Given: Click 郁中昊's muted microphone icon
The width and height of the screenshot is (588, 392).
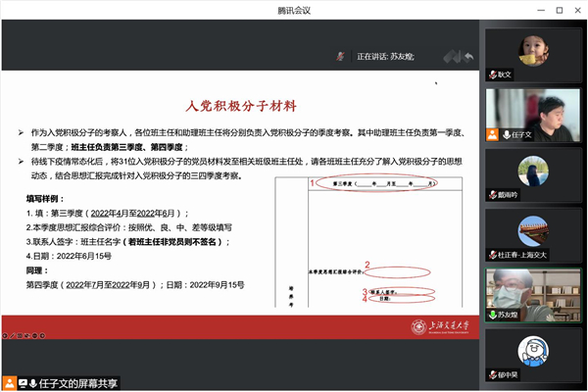Looking at the screenshot, I should (495, 376).
